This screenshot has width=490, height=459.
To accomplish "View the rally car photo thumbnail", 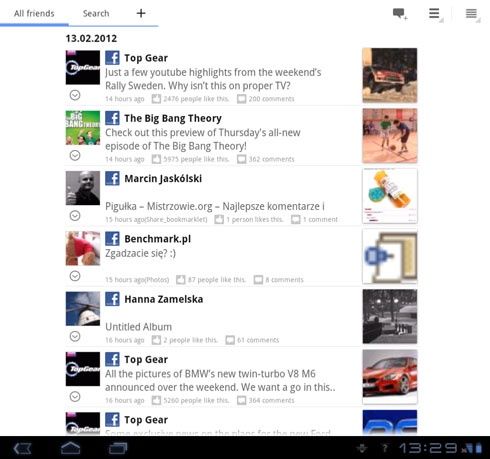I will coord(390,75).
